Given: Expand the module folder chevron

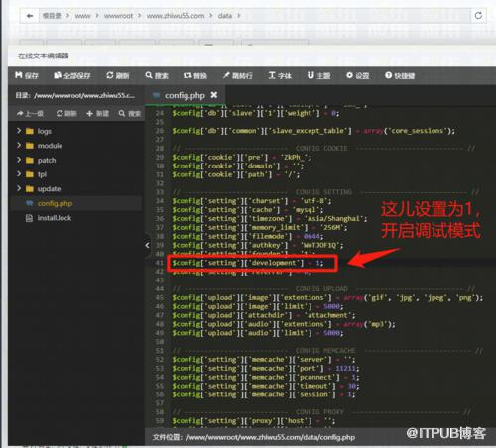Looking at the screenshot, I should (x=19, y=146).
